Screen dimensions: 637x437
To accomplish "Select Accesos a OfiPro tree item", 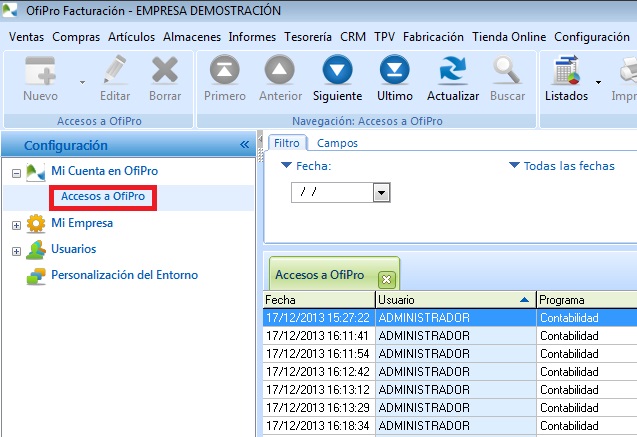I will click(x=103, y=197).
